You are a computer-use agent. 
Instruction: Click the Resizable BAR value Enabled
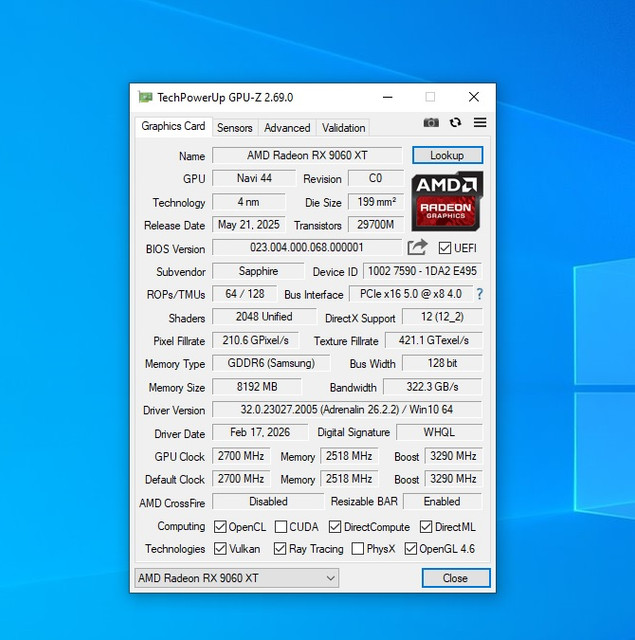[x=442, y=501]
